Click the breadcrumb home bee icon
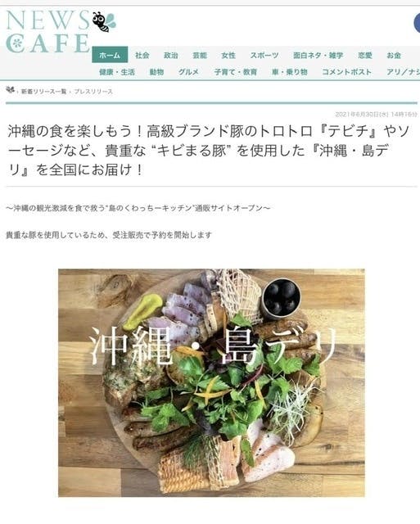 point(11,89)
